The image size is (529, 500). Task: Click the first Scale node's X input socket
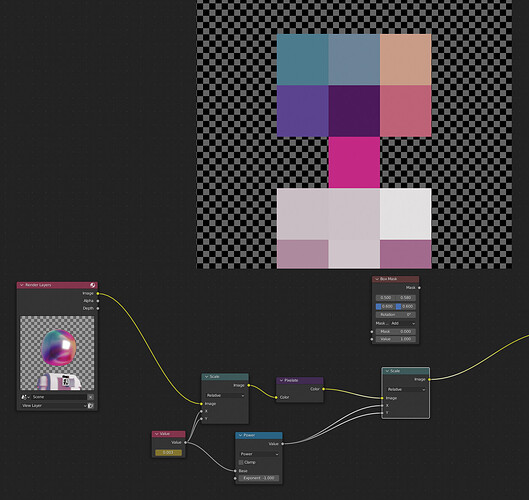[x=201, y=411]
